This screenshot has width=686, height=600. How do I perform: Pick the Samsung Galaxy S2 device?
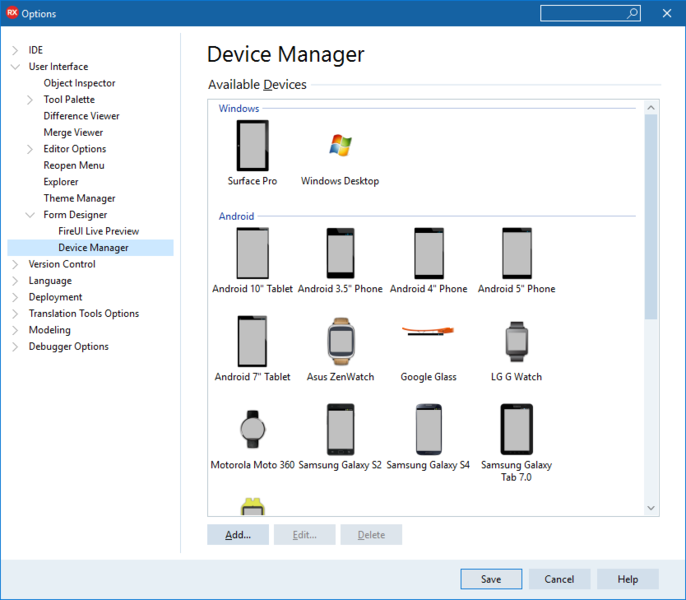coord(340,429)
